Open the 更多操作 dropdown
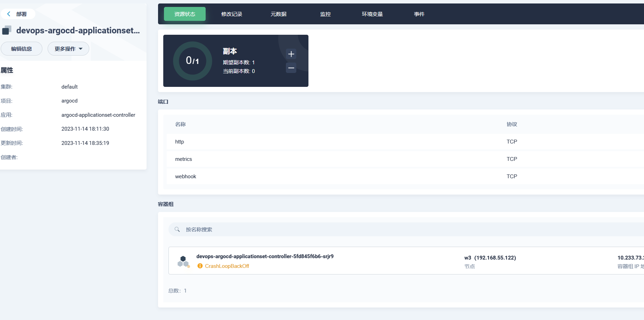This screenshot has height=320, width=644. pos(68,49)
